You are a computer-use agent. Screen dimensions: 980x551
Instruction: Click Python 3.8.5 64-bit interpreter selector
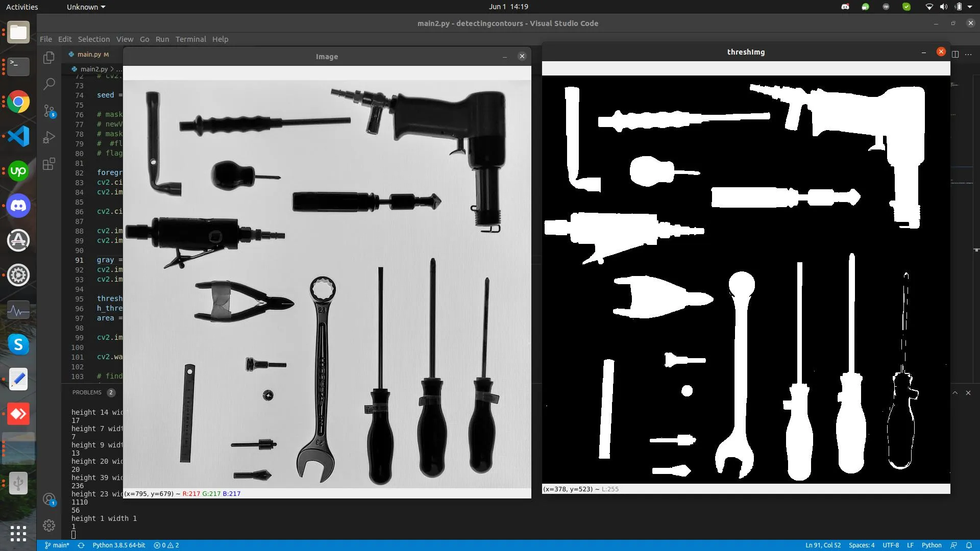pyautogui.click(x=119, y=545)
